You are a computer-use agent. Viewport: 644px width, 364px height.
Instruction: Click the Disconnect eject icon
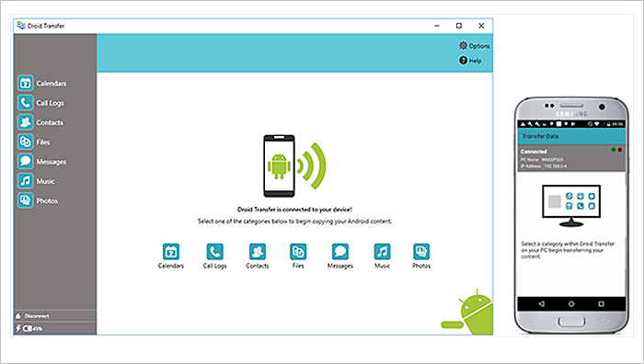tap(18, 316)
